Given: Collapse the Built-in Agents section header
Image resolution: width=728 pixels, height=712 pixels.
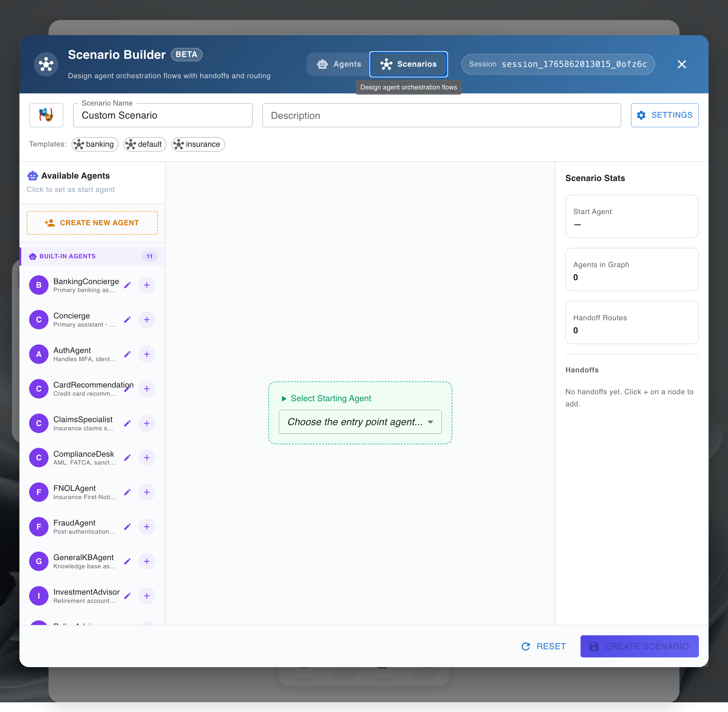Looking at the screenshot, I should pos(93,256).
